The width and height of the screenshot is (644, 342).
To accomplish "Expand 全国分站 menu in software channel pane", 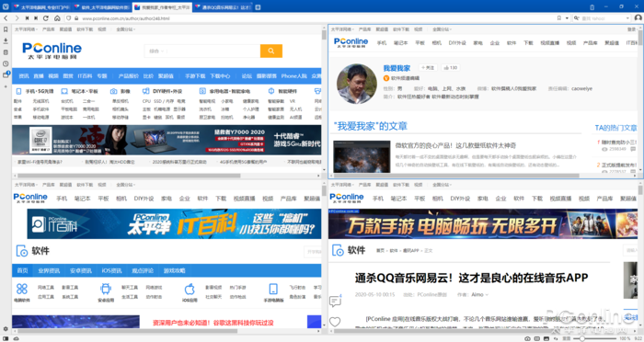I will point(125,185).
